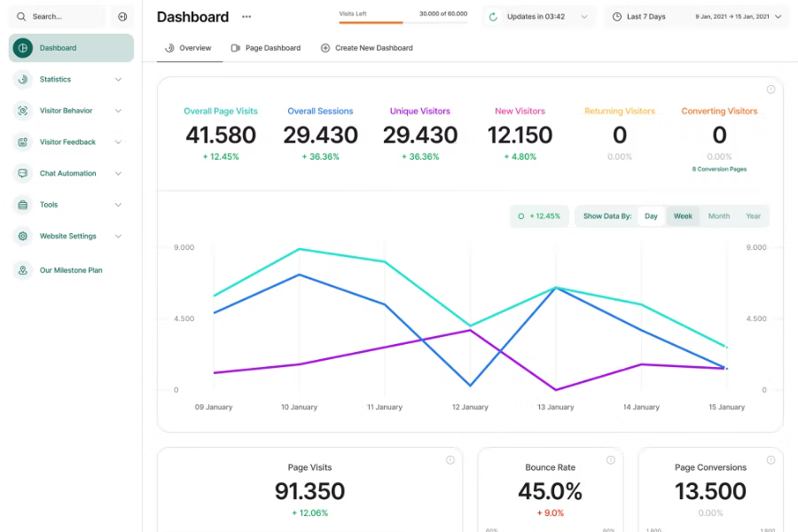798x532 pixels.
Task: Show chart data by Month
Action: point(719,215)
